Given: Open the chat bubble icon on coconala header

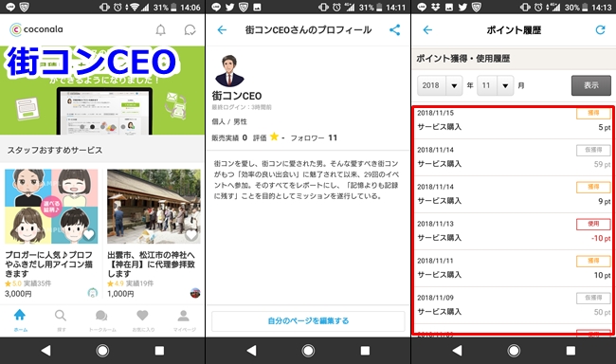Looking at the screenshot, I should (190, 30).
